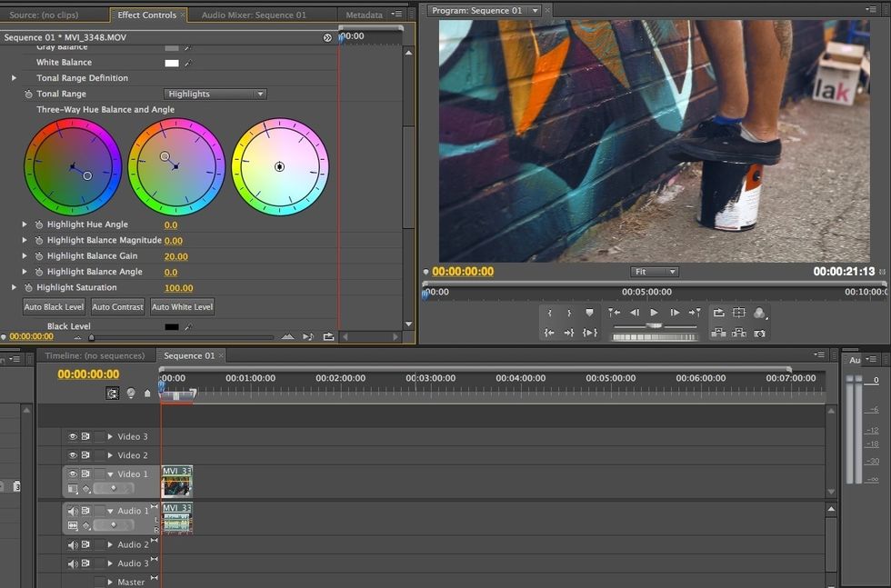The height and width of the screenshot is (588, 891).
Task: Click the Export Frame camera icon
Action: (x=760, y=332)
